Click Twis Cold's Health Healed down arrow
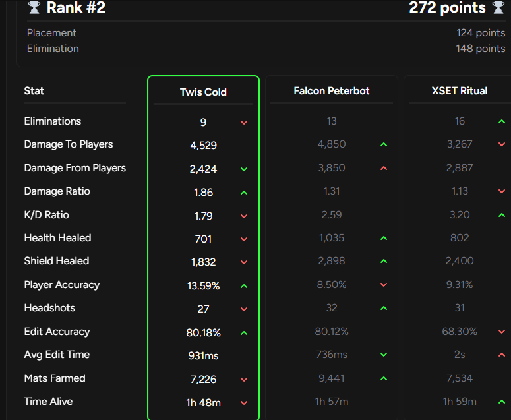Image resolution: width=511 pixels, height=420 pixels. point(244,239)
